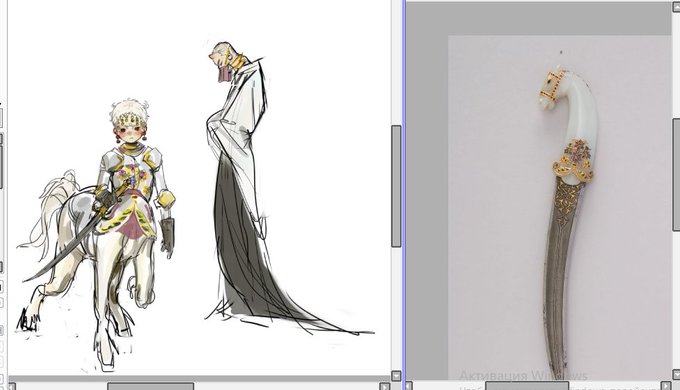
Task: Click the left canvas vertical scrollbar thumb
Action: 396,186
